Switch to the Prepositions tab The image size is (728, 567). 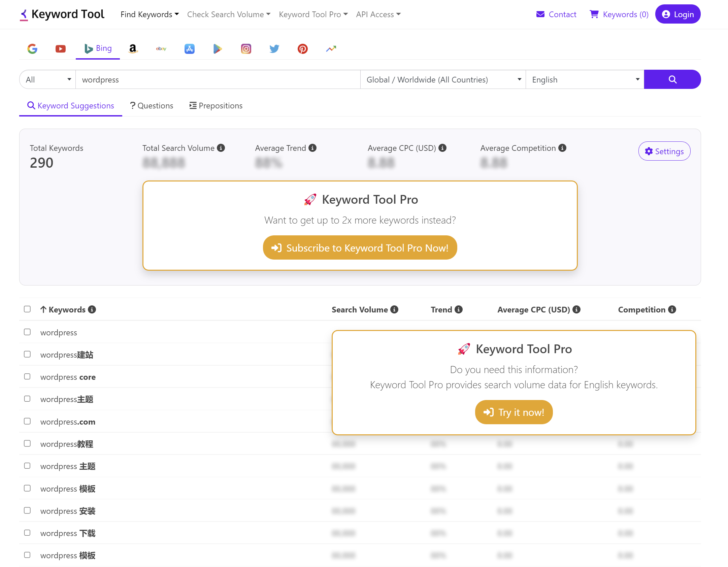tap(216, 106)
